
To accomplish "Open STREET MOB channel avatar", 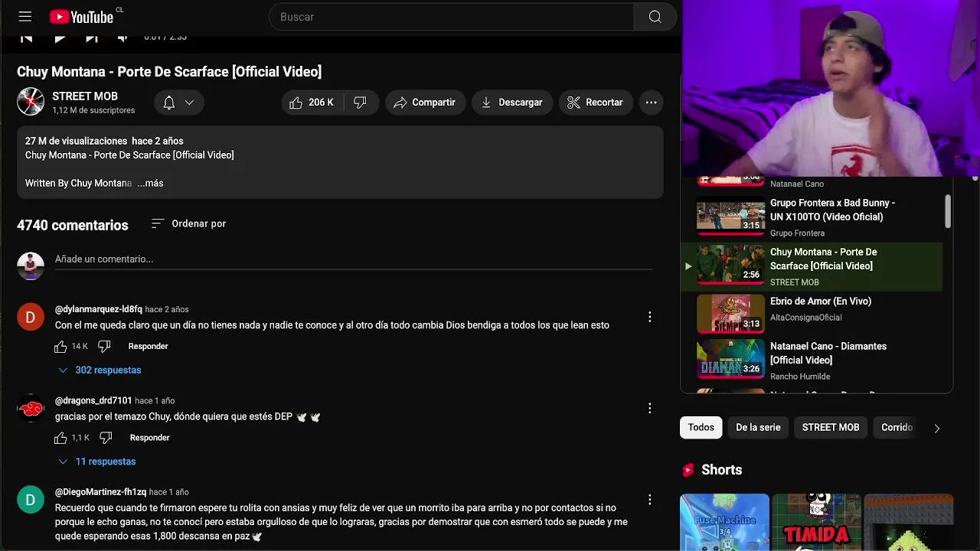I will (31, 102).
